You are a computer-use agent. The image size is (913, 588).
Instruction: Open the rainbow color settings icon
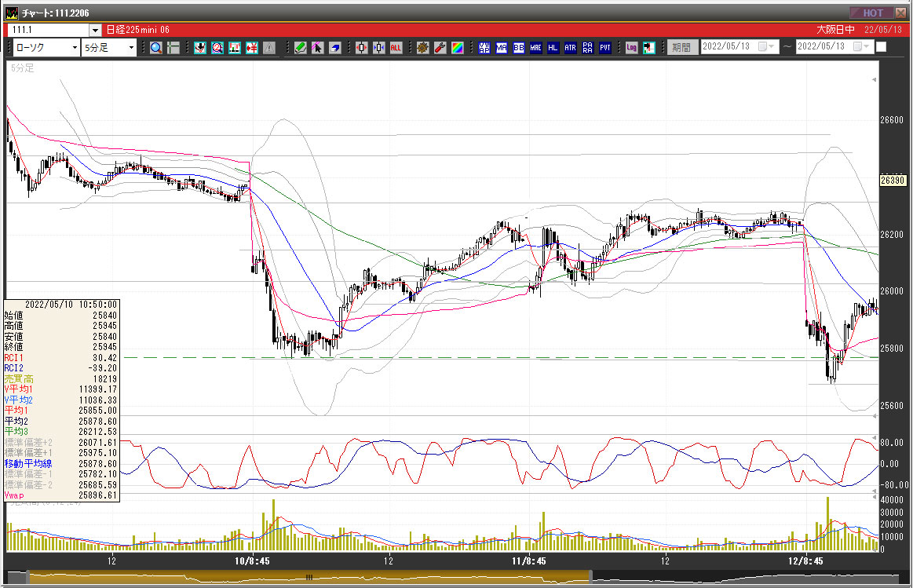[458, 48]
